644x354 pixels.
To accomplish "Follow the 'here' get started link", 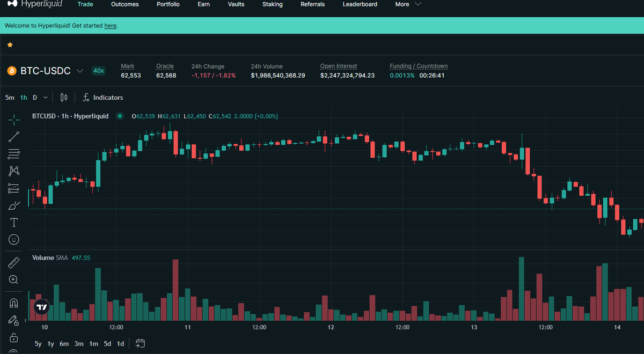I will (110, 26).
